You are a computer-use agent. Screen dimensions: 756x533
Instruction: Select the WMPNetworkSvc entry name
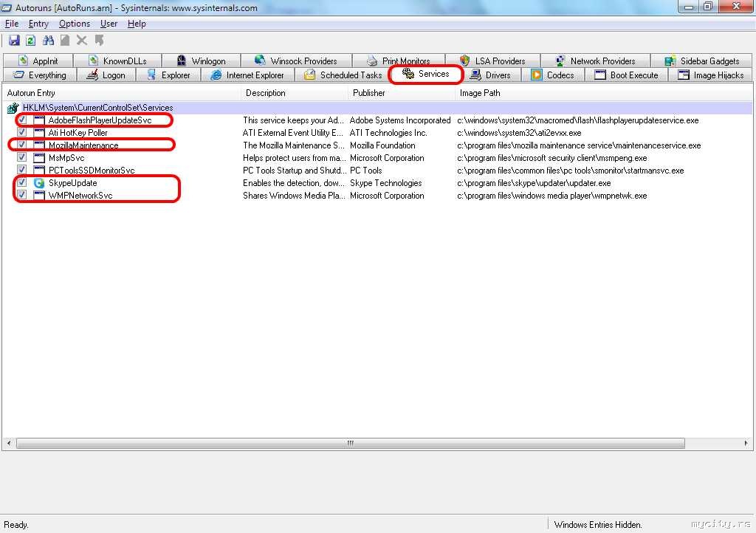tap(80, 195)
